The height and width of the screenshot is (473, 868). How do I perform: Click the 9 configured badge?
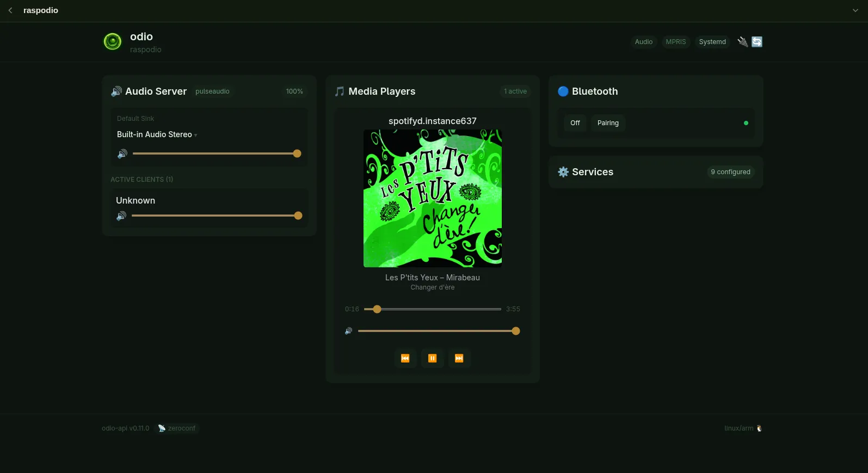(730, 172)
